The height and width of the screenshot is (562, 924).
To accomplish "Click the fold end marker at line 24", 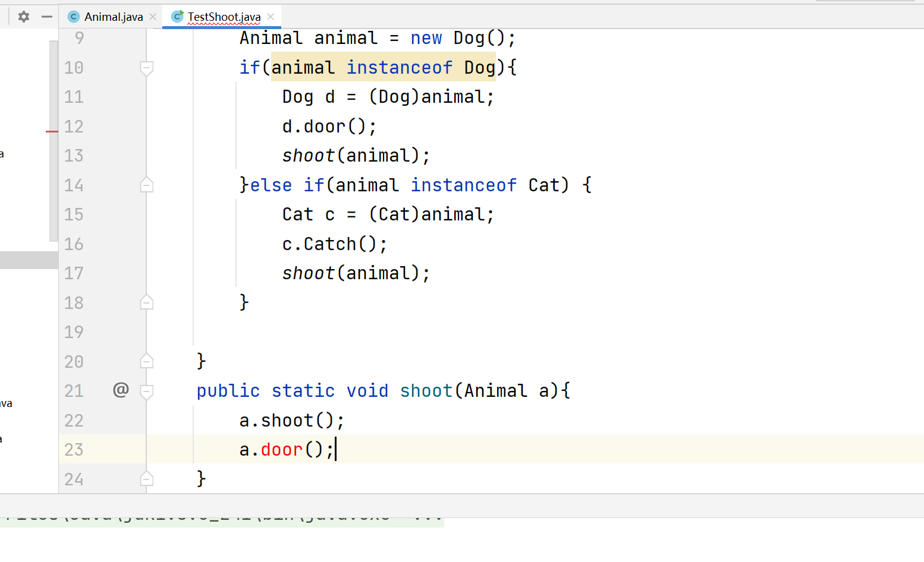I will (x=147, y=479).
